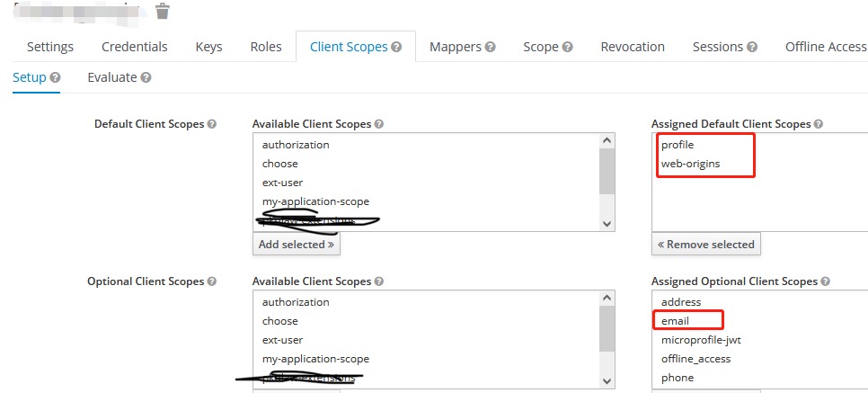The height and width of the screenshot is (393, 868).
Task: Click the Remove selected button
Action: tap(705, 244)
